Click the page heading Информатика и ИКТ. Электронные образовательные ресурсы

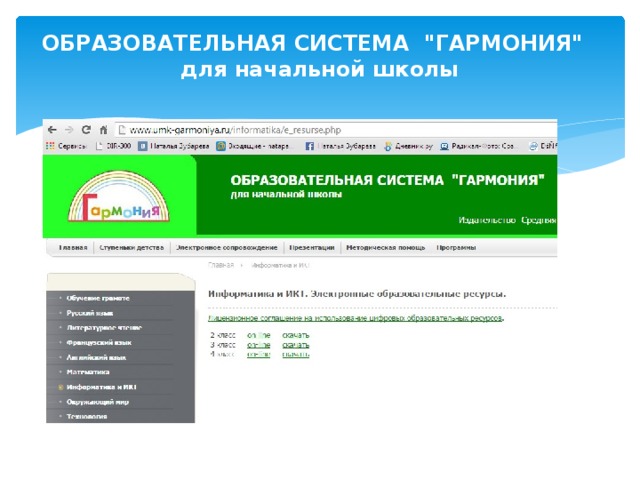[357, 294]
